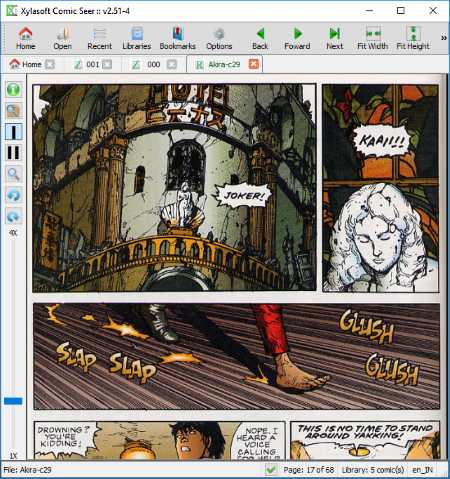Apply Fit Width view mode
450x479 pixels.
click(x=373, y=38)
